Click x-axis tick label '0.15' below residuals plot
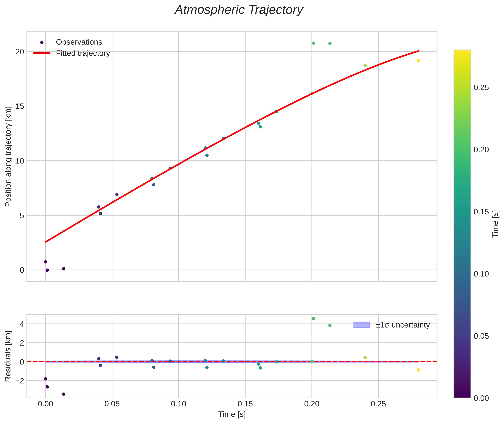 (x=245, y=404)
